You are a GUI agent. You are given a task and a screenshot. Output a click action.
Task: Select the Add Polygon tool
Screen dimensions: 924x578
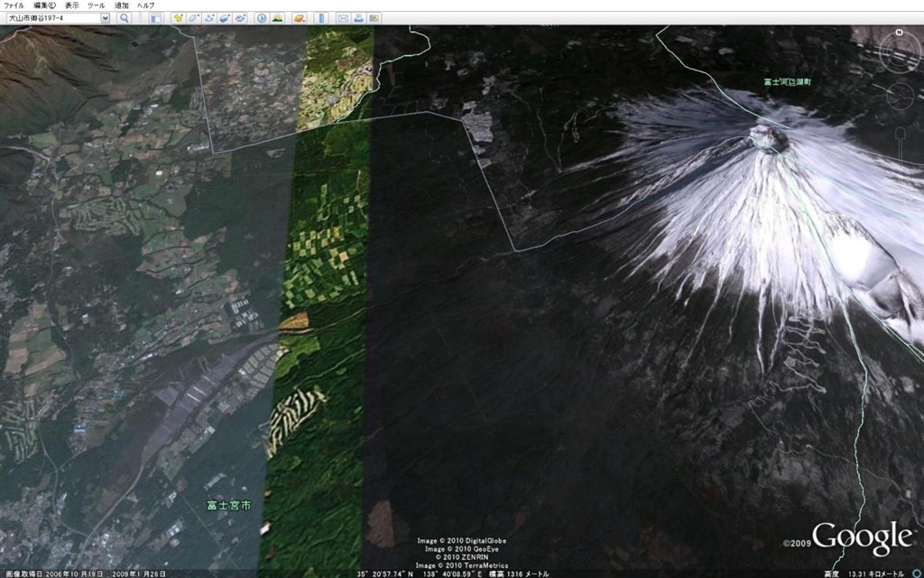coord(193,18)
